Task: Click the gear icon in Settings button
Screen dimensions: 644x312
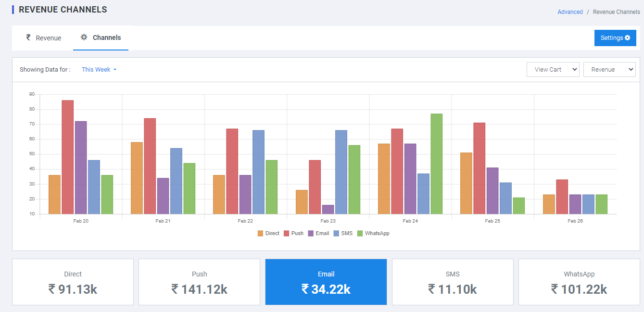Action: point(627,38)
